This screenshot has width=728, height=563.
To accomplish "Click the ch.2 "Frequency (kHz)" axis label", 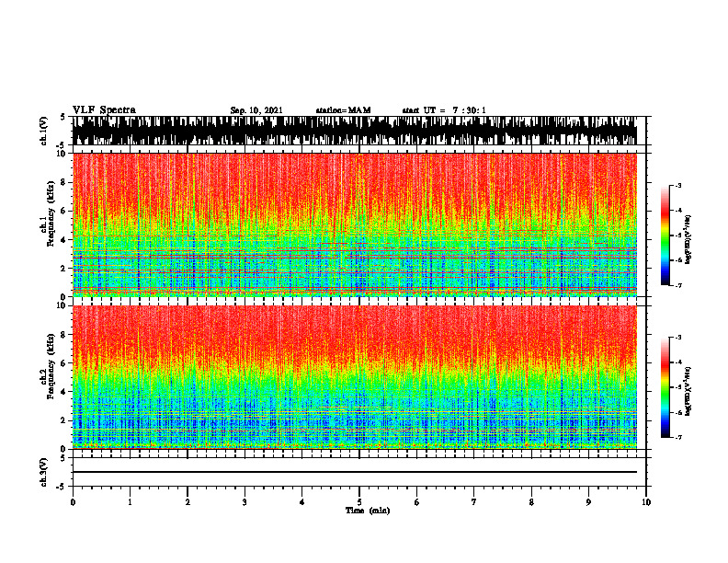I will click(51, 367).
